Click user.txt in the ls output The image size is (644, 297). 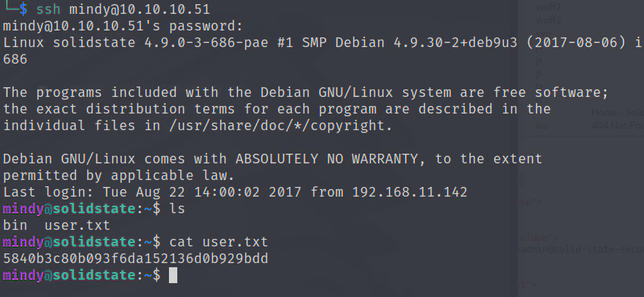point(77,226)
